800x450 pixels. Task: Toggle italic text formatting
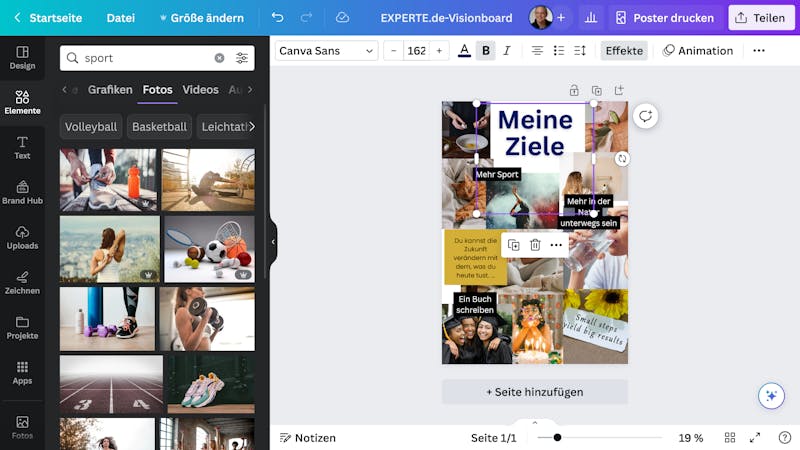point(507,51)
